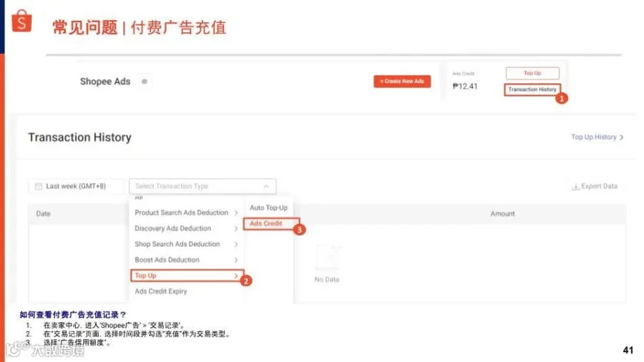Collapse the Select Transaction Type dropdown
644x362 pixels.
(203, 186)
